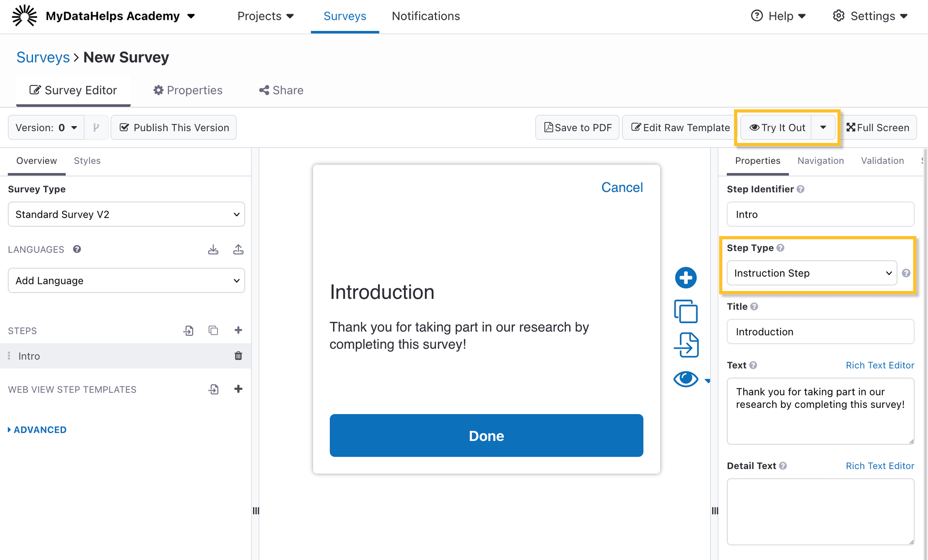Add a web view step template

pyautogui.click(x=238, y=389)
